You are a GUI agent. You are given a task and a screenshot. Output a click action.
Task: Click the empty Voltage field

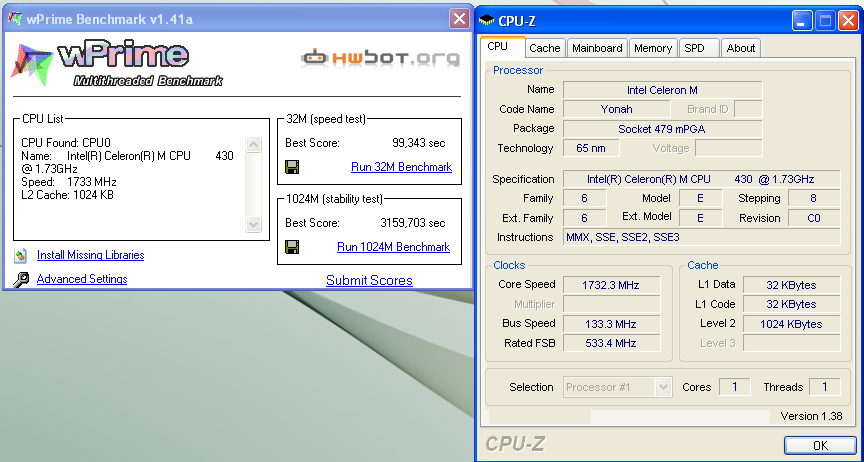729,148
